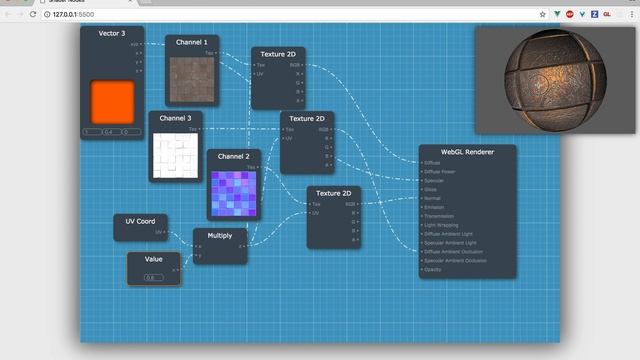This screenshot has width=640, height=360.
Task: Select the Channel 3 node title
Action: coord(175,118)
